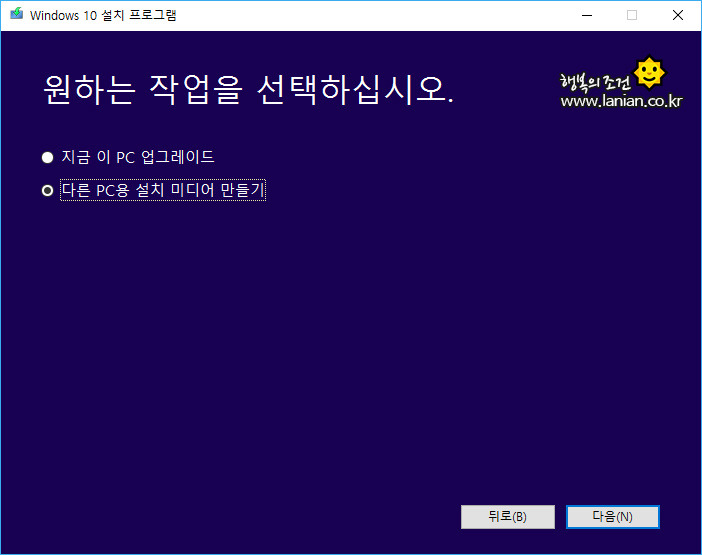Close the Windows 10 설치 프로그램 window
Image resolution: width=702 pixels, height=555 pixels.
[678, 15]
